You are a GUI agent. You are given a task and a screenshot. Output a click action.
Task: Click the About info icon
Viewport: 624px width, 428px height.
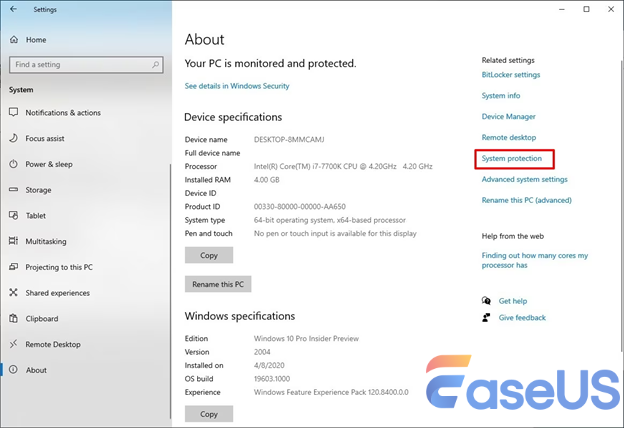[x=14, y=369]
